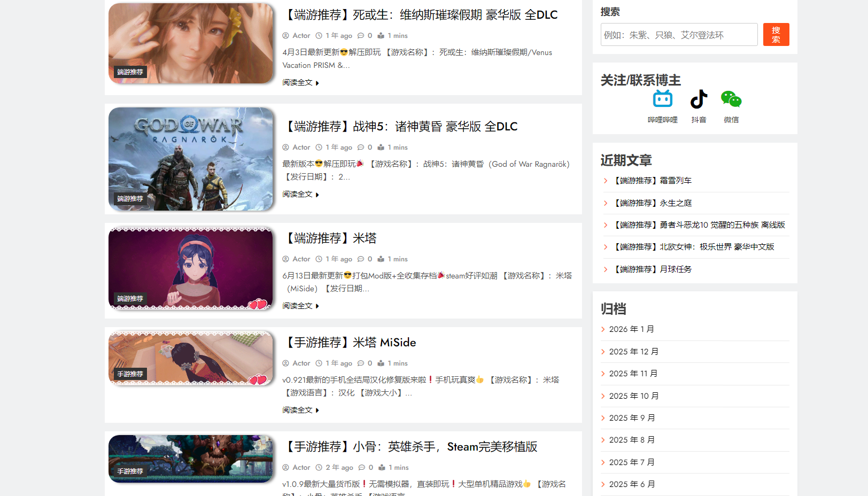This screenshot has width=868, height=496.
Task: Open post 战神5：诸神黄昏 豪华版 全DLC title
Action: [400, 127]
